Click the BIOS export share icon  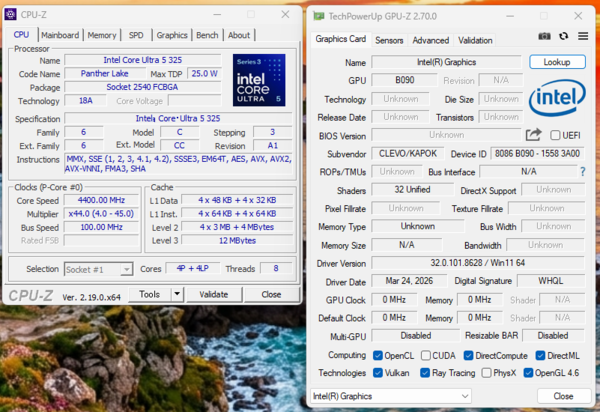[533, 135]
